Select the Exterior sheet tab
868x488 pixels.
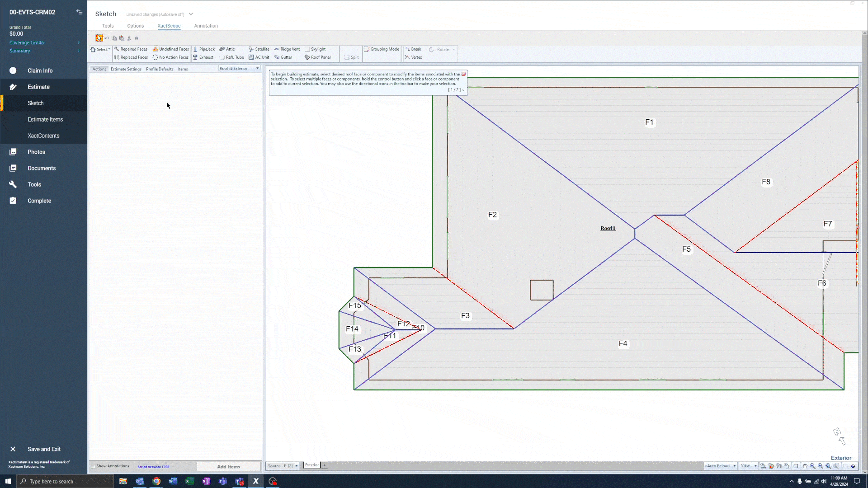[x=312, y=465]
